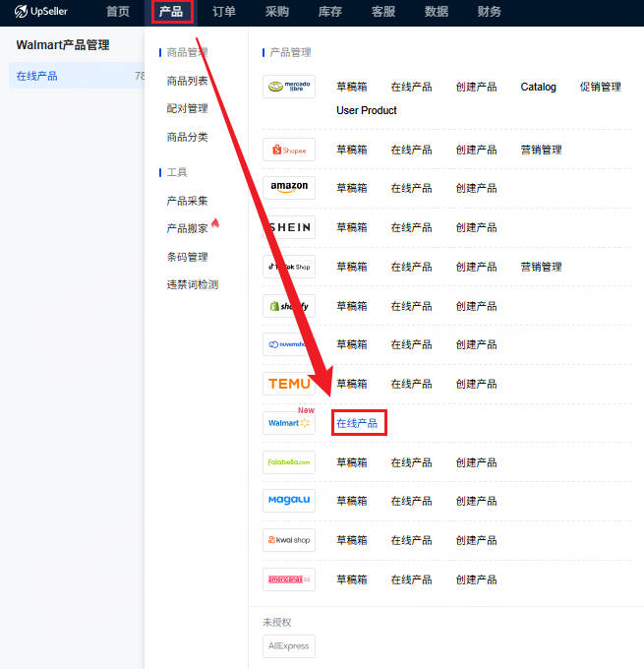The height and width of the screenshot is (669, 644).
Task: Open the 库存 top menu
Action: click(330, 12)
